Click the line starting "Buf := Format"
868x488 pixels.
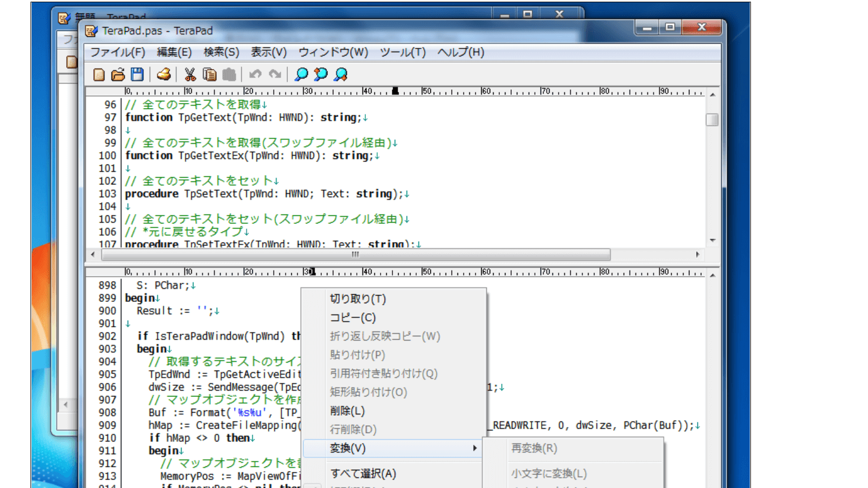point(224,413)
